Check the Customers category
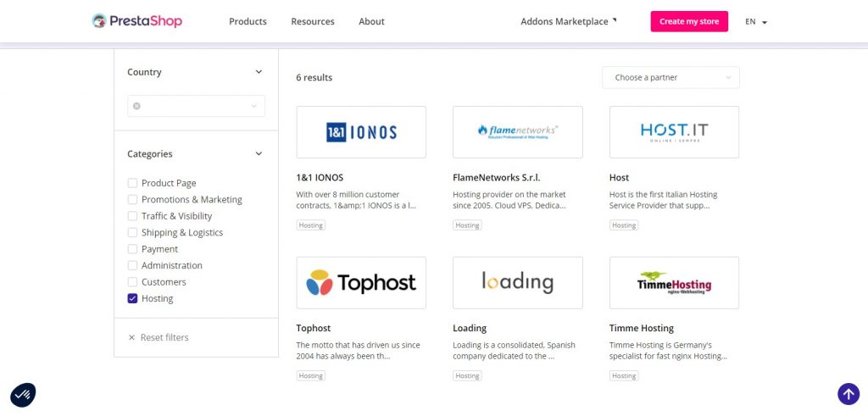 coord(132,282)
